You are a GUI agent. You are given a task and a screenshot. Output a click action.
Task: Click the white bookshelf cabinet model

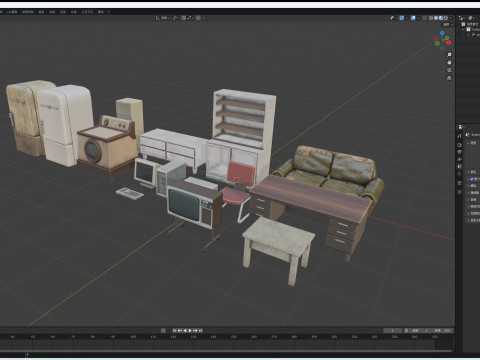point(242,133)
